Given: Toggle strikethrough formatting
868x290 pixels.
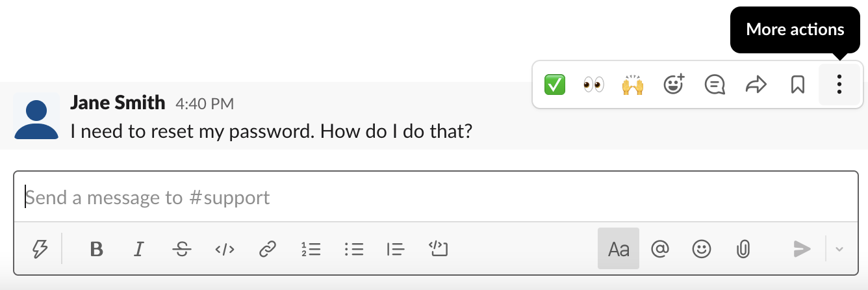Looking at the screenshot, I should (x=182, y=248).
